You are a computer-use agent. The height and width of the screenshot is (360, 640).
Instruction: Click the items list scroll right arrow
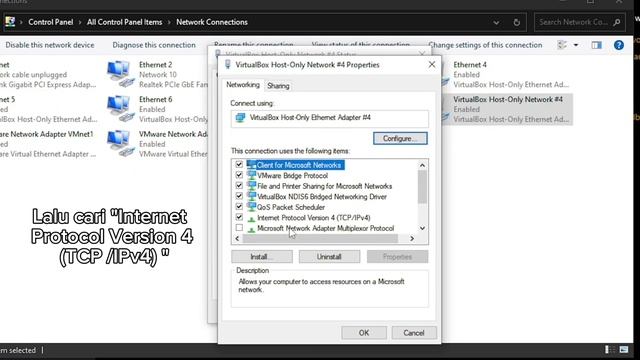coord(412,238)
